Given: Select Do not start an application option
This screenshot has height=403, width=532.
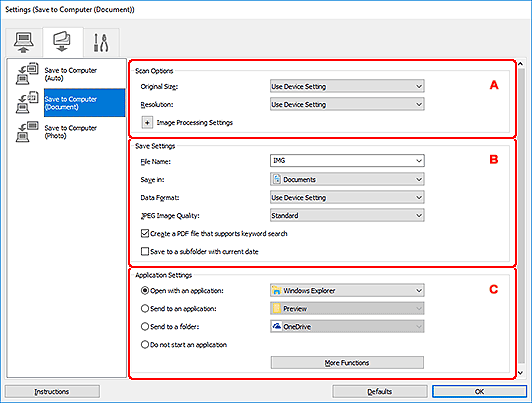Looking at the screenshot, I should tap(145, 345).
